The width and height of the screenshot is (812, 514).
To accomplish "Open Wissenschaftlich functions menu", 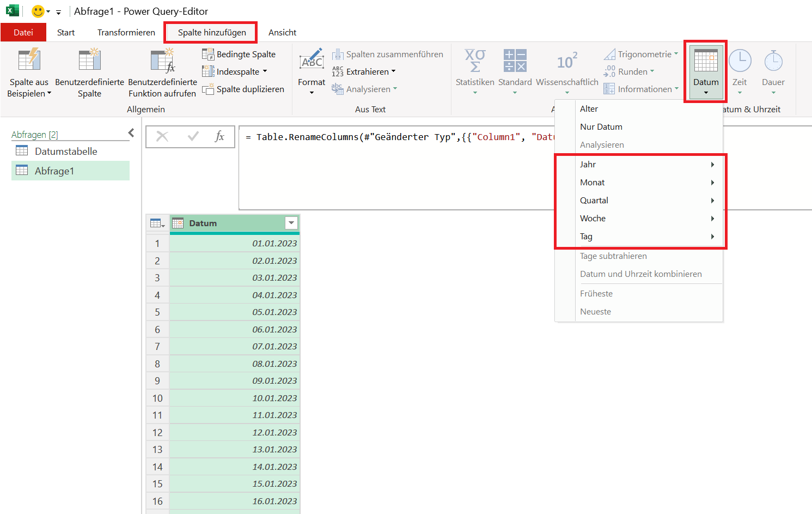I will pyautogui.click(x=567, y=72).
